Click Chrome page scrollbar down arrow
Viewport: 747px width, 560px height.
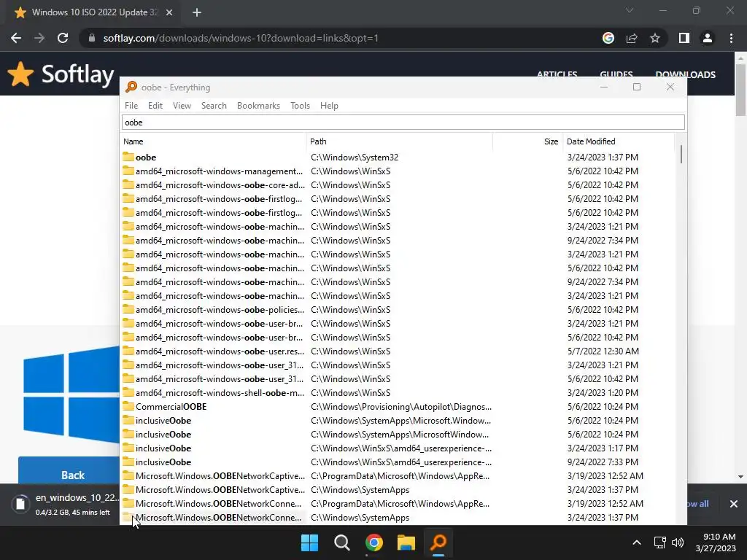click(x=740, y=477)
